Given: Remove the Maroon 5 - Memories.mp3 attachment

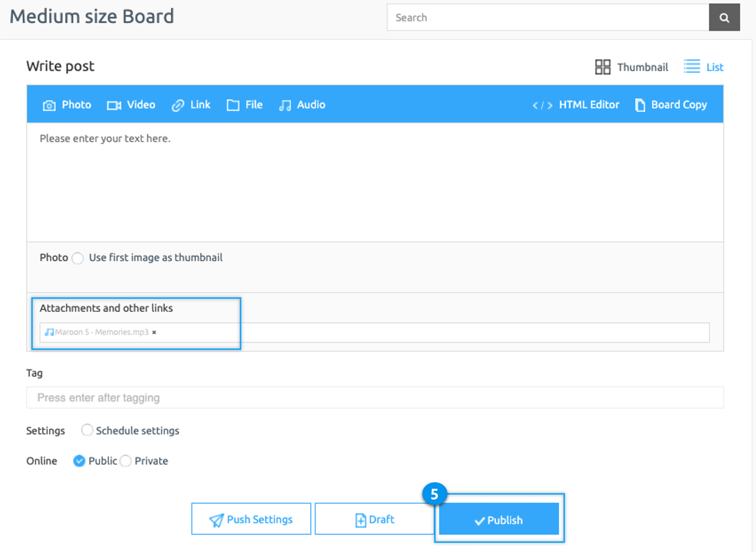Looking at the screenshot, I should (x=154, y=333).
